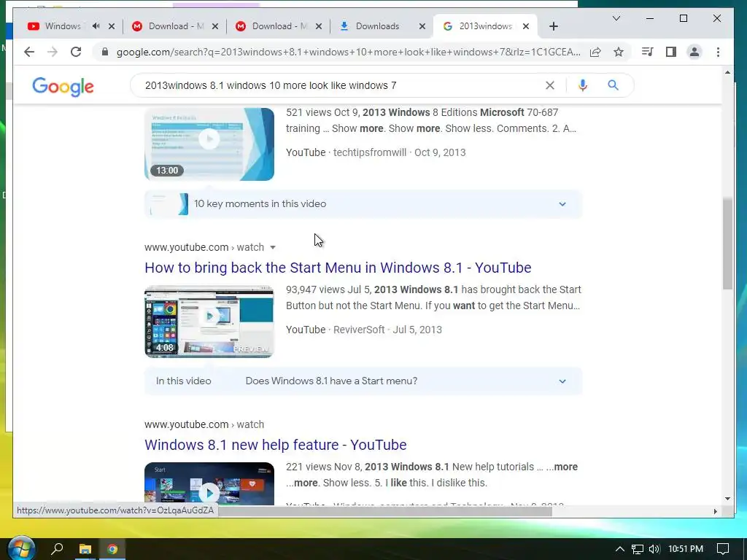Open Chrome's three-dot menu

click(x=718, y=52)
